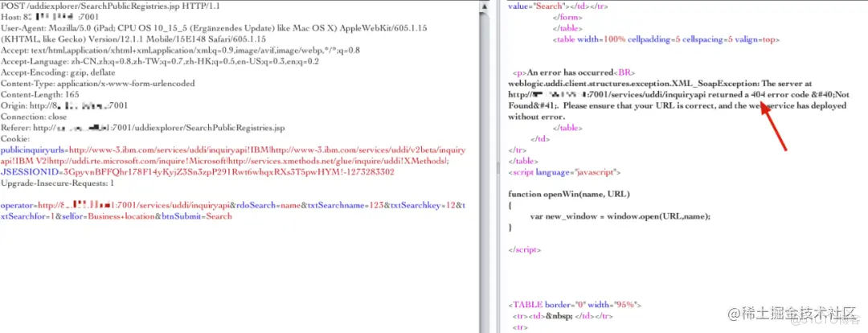Click 'An error has occurred' text
Image resolution: width=868 pixels, height=333 pixels.
click(x=570, y=72)
